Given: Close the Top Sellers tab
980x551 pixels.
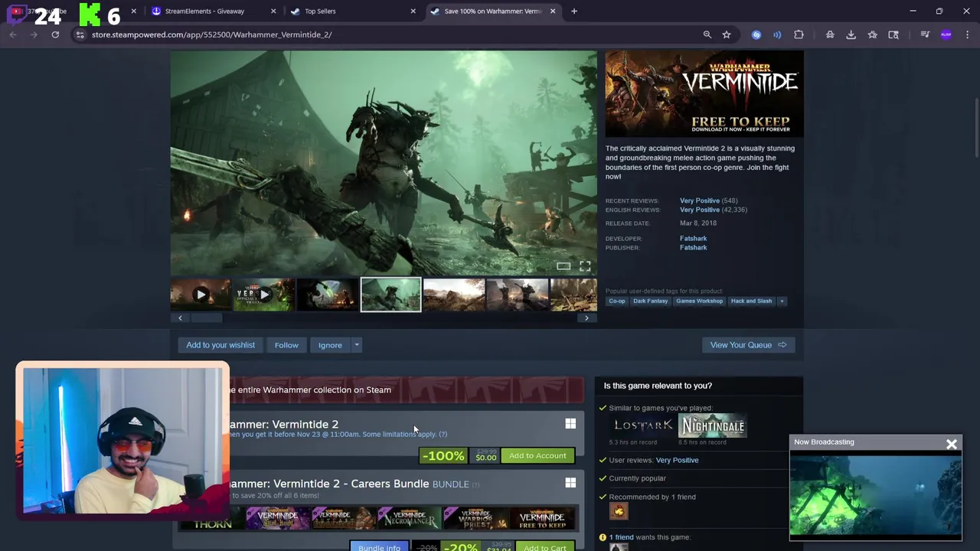Looking at the screenshot, I should click(x=413, y=11).
